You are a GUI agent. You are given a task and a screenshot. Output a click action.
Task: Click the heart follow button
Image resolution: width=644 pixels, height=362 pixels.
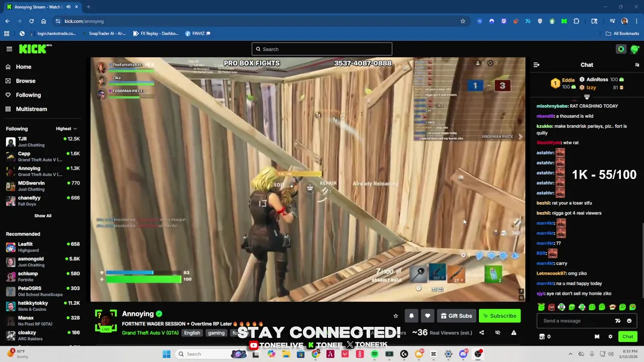point(428,316)
